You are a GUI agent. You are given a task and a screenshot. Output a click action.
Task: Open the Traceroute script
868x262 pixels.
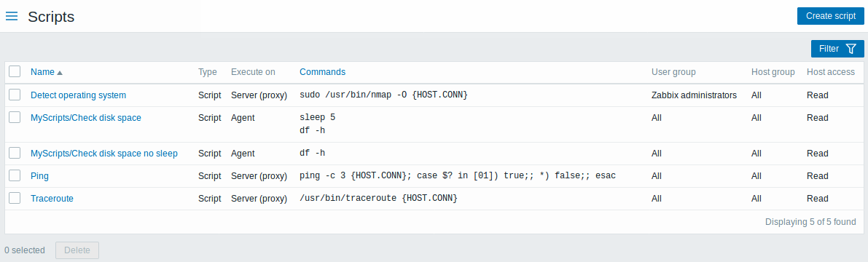[x=52, y=199]
